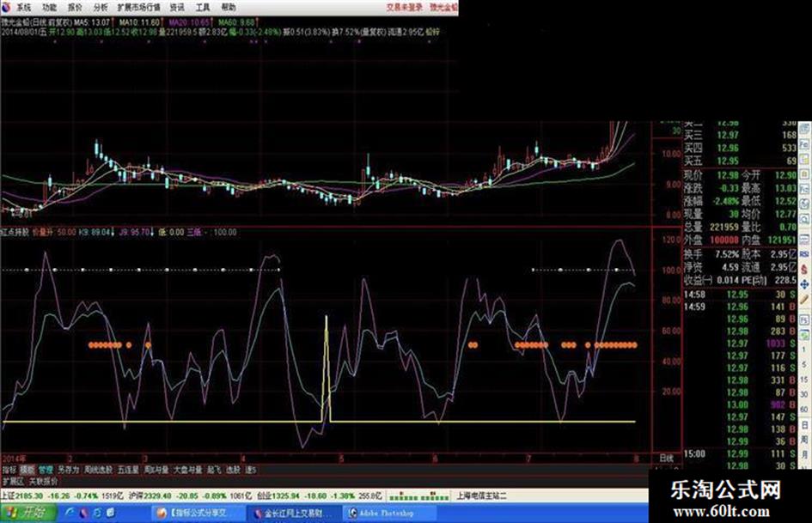Open the 系统 menu

click(23, 7)
